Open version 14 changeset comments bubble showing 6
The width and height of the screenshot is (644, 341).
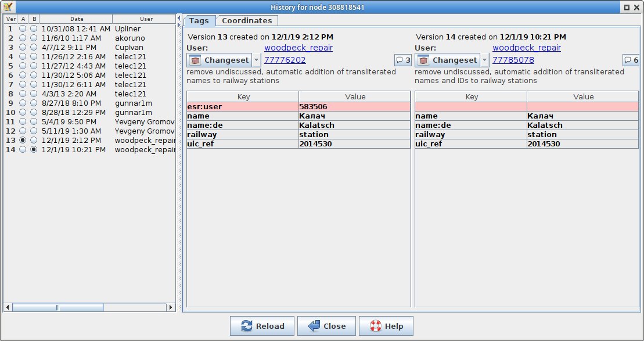click(x=631, y=60)
